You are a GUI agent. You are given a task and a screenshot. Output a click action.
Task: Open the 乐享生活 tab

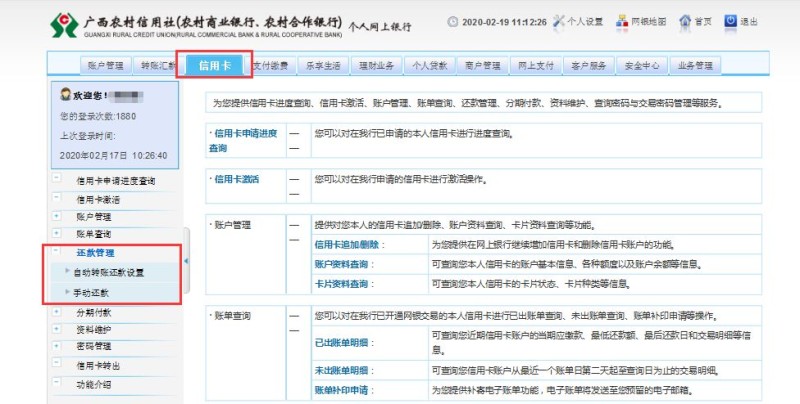(x=323, y=65)
